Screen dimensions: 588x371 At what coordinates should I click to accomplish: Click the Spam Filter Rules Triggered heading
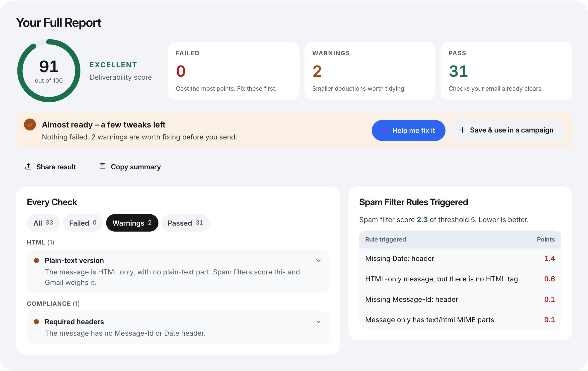[414, 202]
